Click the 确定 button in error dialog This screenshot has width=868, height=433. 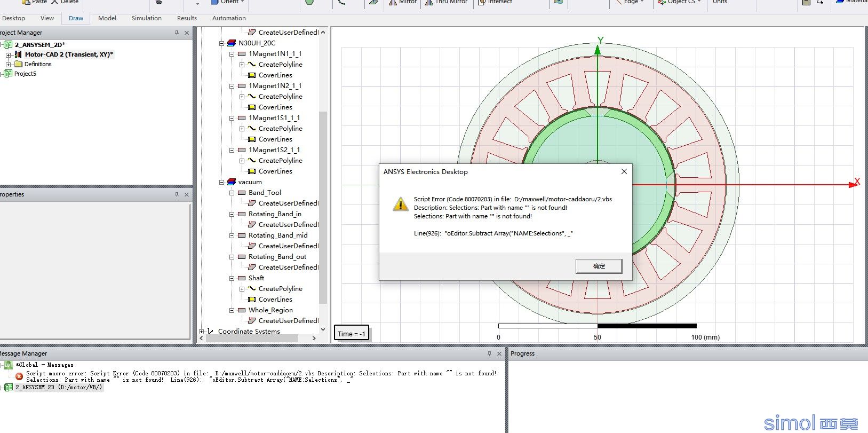coord(599,266)
